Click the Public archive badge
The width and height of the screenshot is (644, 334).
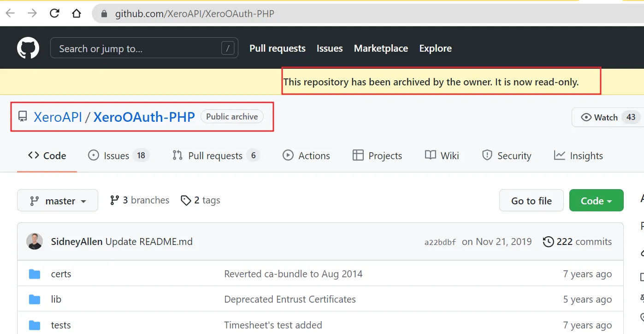[232, 117]
